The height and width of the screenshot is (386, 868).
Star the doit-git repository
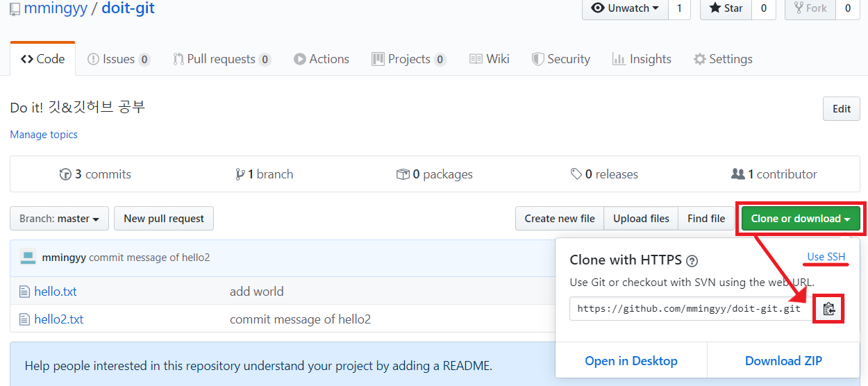(726, 8)
